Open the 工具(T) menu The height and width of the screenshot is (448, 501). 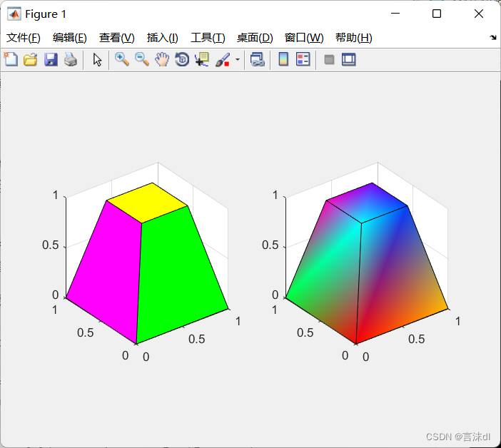(208, 38)
